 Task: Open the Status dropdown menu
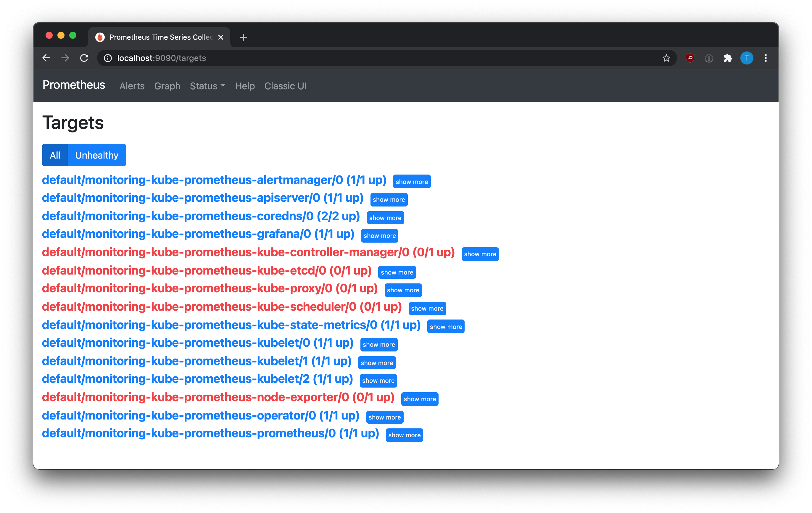pyautogui.click(x=207, y=86)
